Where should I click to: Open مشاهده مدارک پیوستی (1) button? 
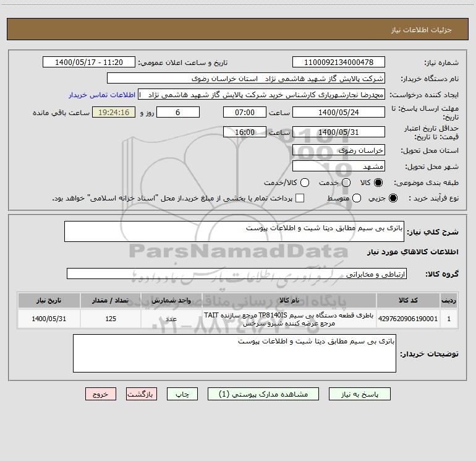[x=263, y=394]
